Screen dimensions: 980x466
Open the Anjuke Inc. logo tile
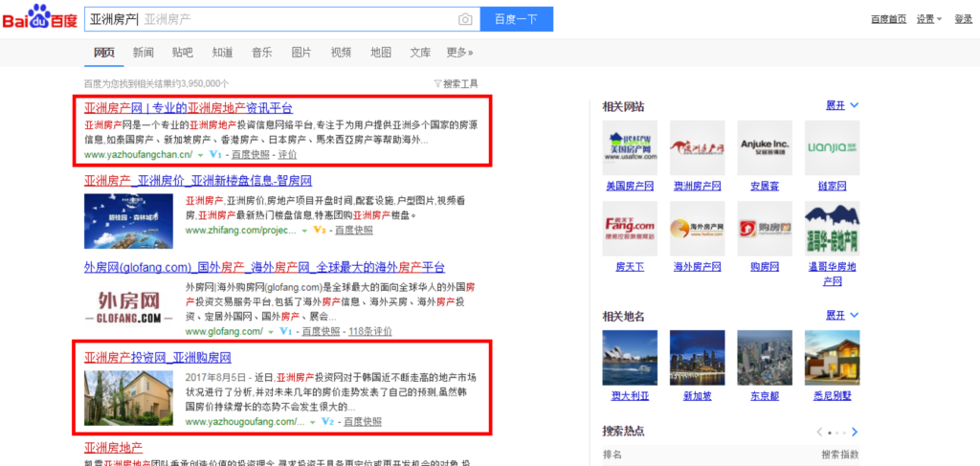(765, 147)
